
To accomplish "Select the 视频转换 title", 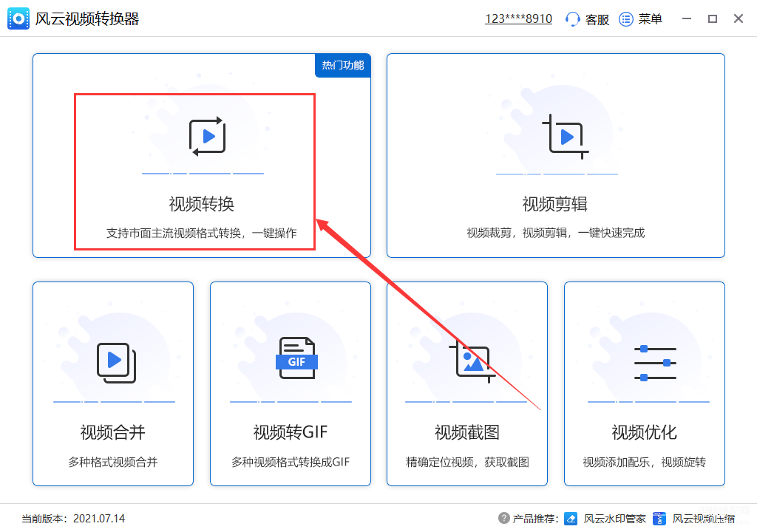I will click(x=202, y=204).
